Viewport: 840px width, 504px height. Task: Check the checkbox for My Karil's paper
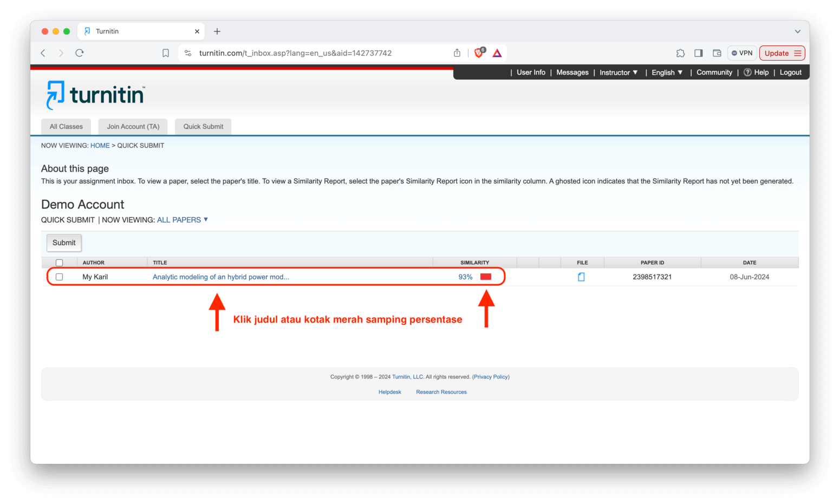point(59,277)
